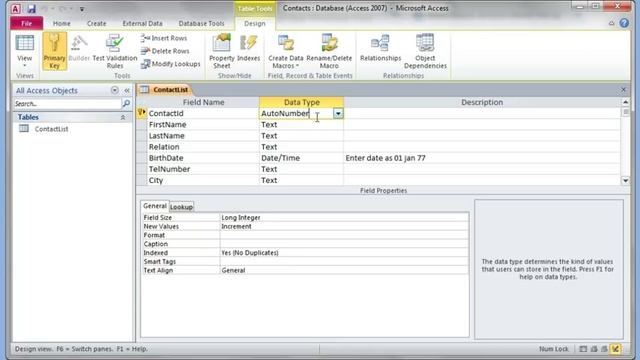Show the Property Sheet
The image size is (640, 360).
[x=222, y=51]
